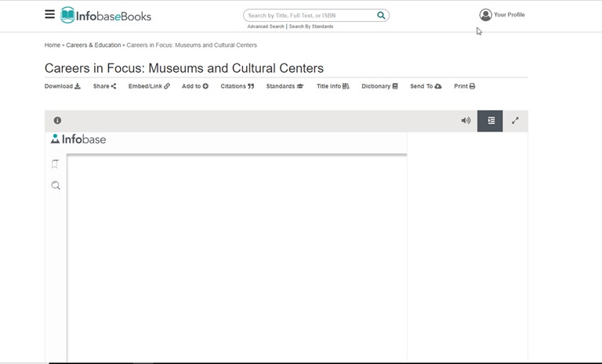
Task: Expand viewer to fullscreen
Action: [515, 121]
